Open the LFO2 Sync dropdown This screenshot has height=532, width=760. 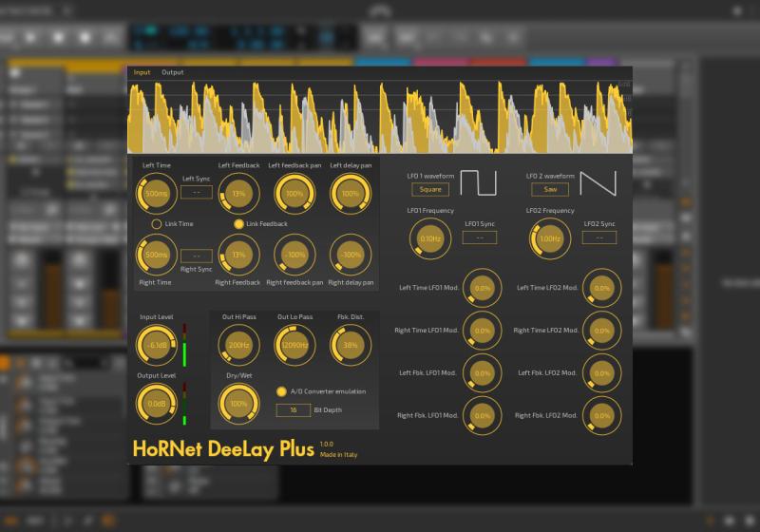pos(599,237)
